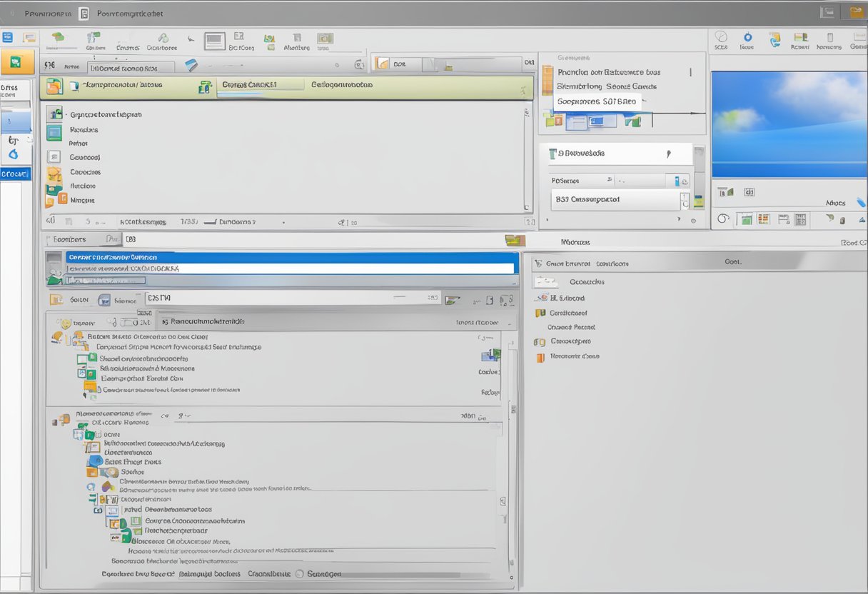Switch to the Greres Crack tab
Image resolution: width=868 pixels, height=594 pixels.
click(x=248, y=85)
